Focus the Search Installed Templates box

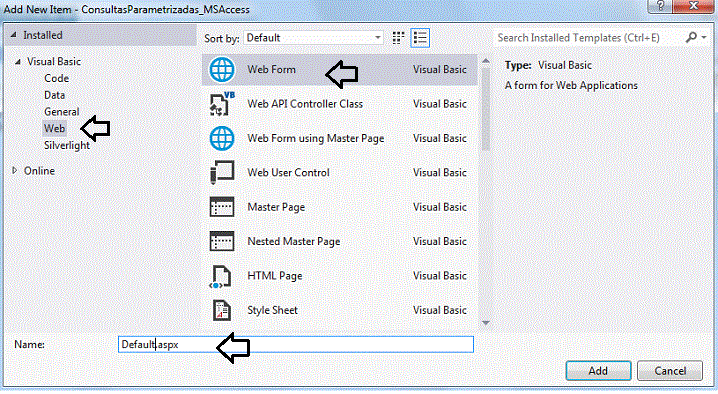[588, 38]
